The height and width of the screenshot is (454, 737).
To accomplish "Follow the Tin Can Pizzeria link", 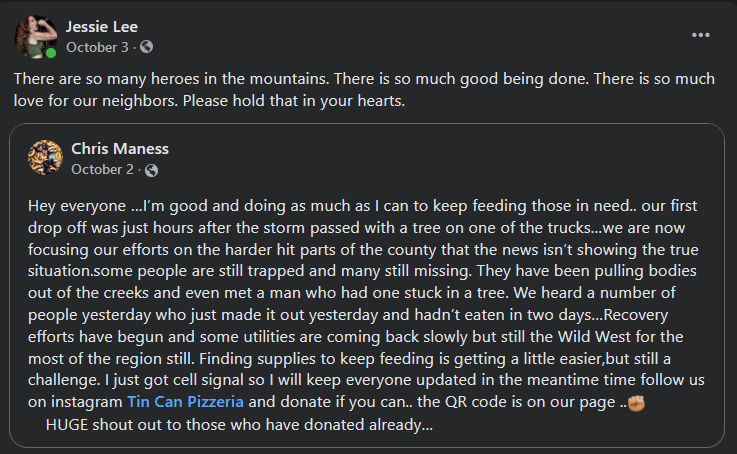I will point(183,402).
